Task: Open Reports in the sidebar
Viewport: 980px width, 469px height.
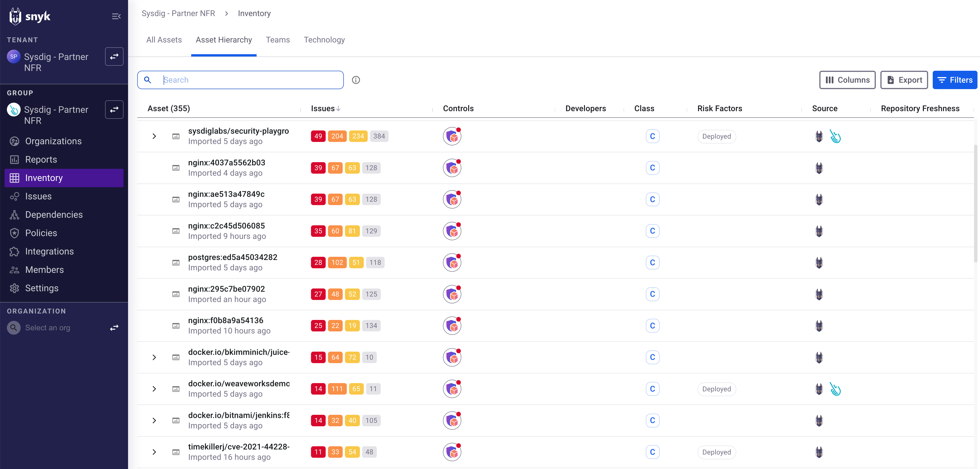Action: (x=64, y=159)
